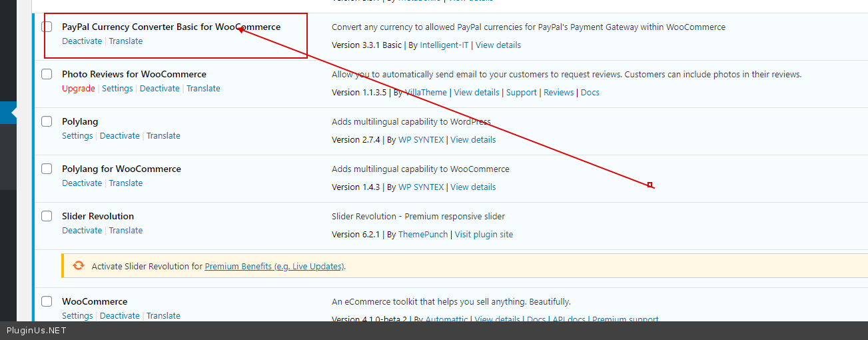Screen dimensions: 868x340
Task: Deactivate PayPal Currency Converter Basic plugin
Action: (x=82, y=41)
